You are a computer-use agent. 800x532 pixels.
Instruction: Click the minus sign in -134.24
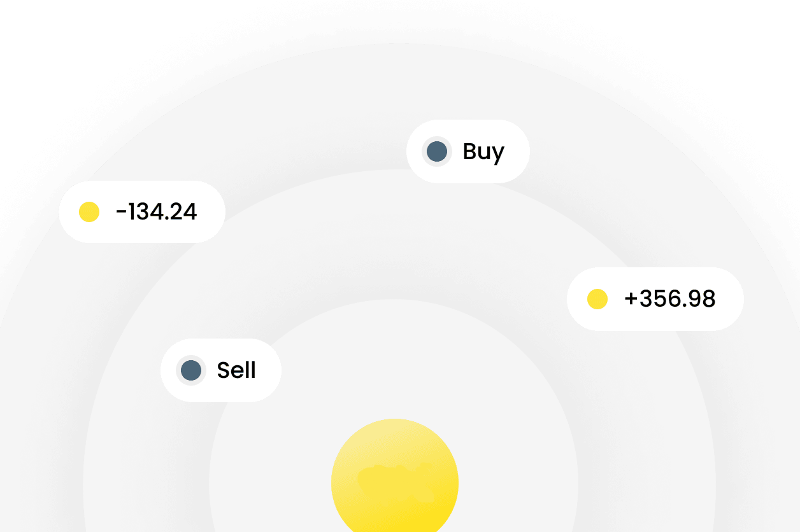pos(121,213)
